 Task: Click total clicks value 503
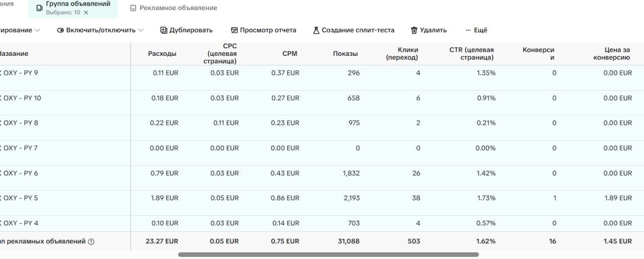click(414, 241)
